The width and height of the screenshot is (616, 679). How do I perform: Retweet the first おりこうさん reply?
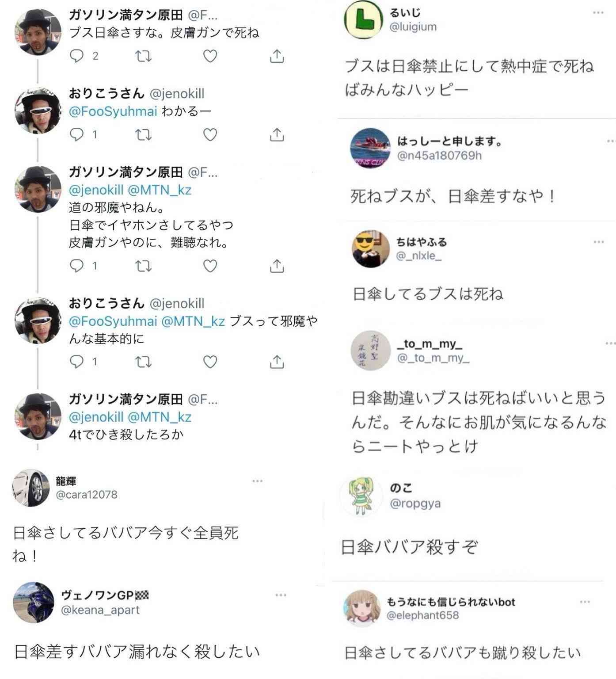coord(143,134)
